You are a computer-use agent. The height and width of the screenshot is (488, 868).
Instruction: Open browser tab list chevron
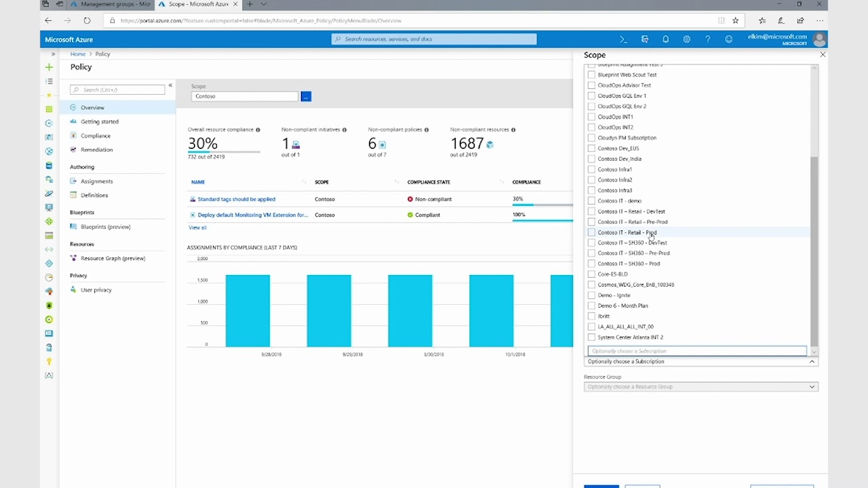pos(264,4)
